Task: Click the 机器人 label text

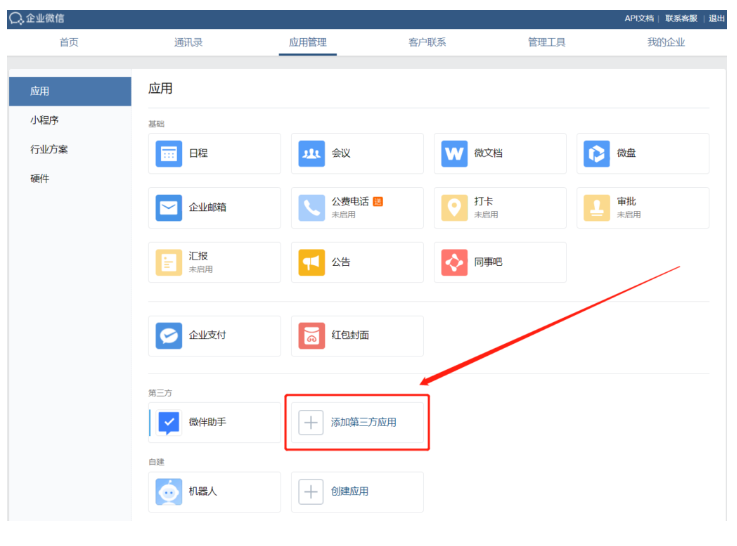Action: click(203, 491)
